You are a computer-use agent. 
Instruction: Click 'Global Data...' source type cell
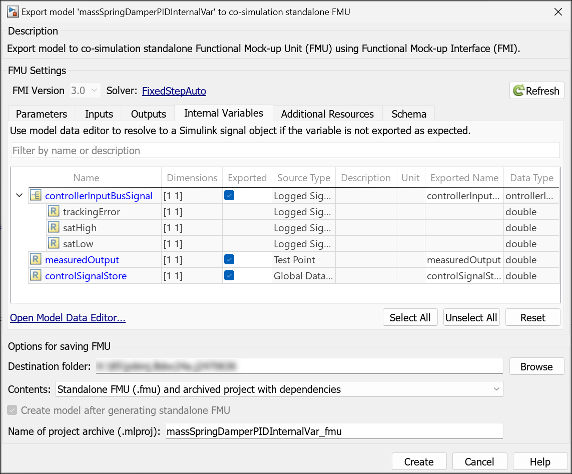pos(303,275)
